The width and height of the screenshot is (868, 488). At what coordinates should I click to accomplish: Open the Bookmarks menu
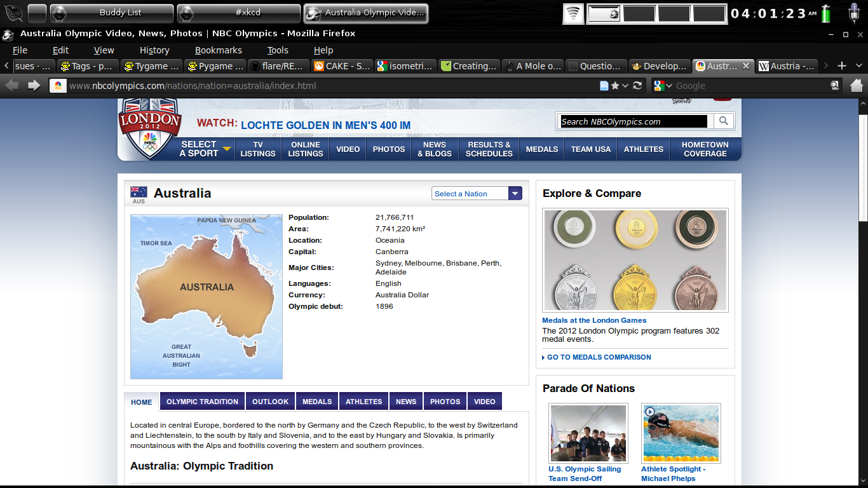click(x=218, y=50)
